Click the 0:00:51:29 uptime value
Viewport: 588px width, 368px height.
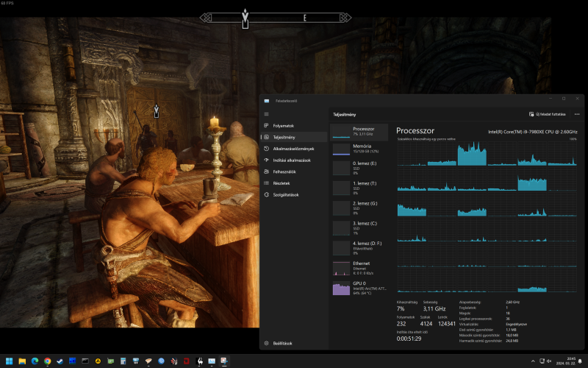point(409,339)
